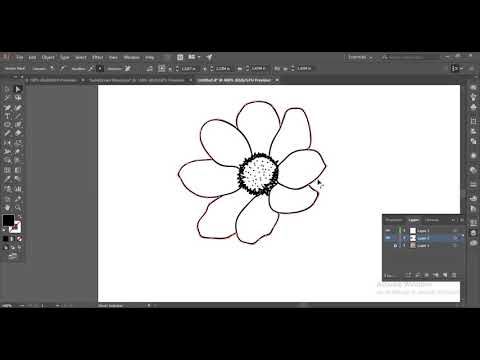Select the Shape Builder tool
This screenshot has height=360, width=480.
pyautogui.click(x=7, y=160)
